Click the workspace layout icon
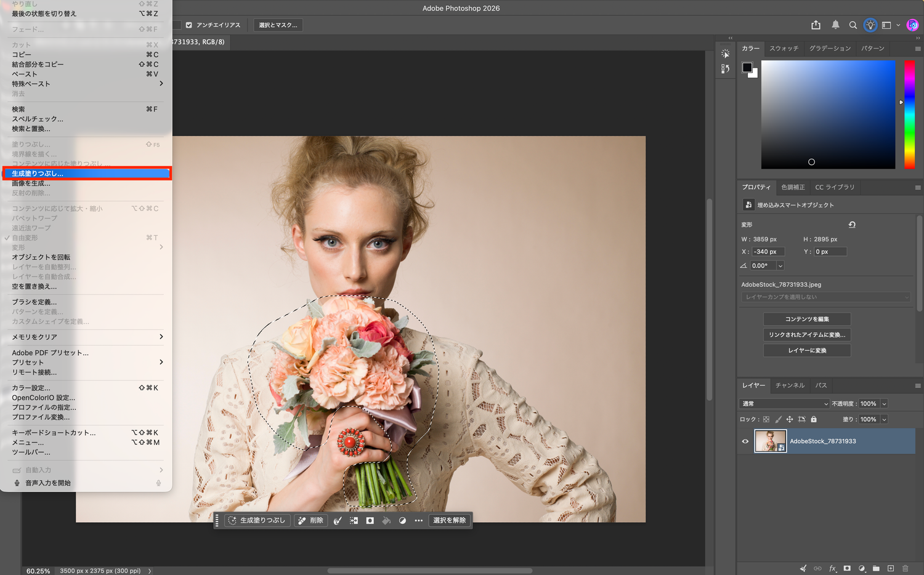 pos(886,25)
